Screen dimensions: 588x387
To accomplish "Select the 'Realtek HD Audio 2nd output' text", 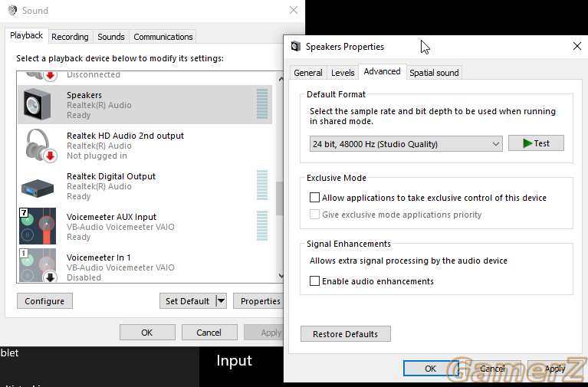I will tap(125, 136).
